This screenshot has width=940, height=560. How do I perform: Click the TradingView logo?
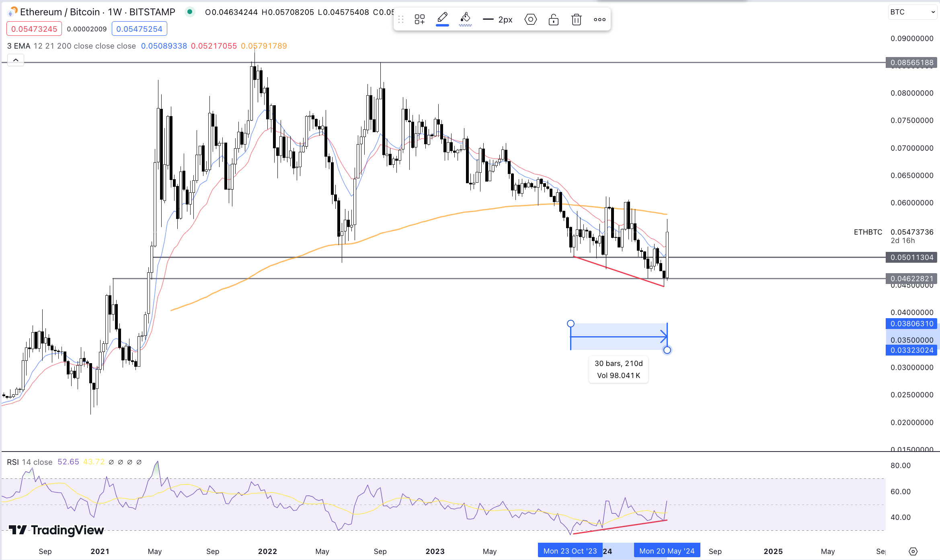pos(56,530)
